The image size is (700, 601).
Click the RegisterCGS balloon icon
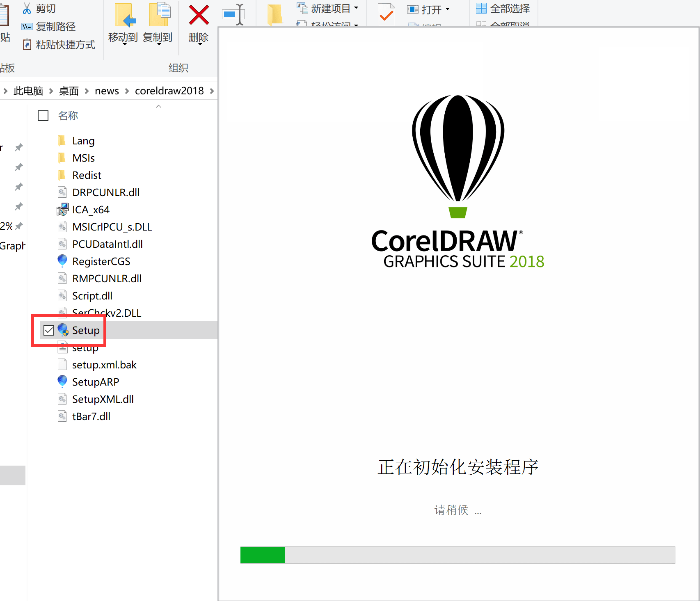(62, 261)
